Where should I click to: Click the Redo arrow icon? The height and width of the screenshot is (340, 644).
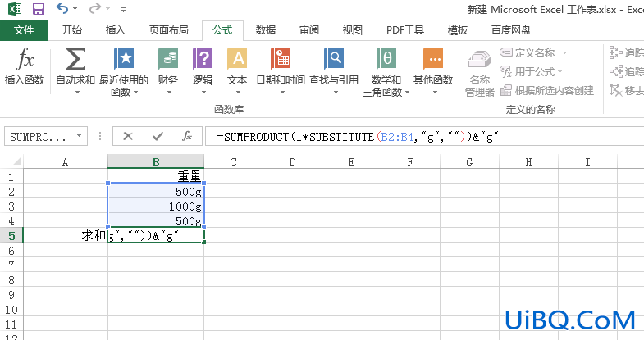(x=95, y=8)
